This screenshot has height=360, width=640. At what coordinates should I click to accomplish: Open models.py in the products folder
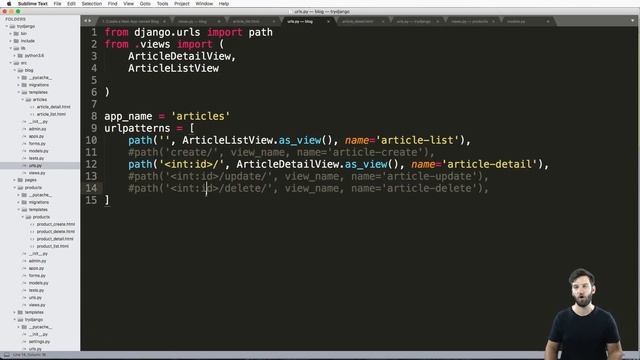(x=38, y=283)
